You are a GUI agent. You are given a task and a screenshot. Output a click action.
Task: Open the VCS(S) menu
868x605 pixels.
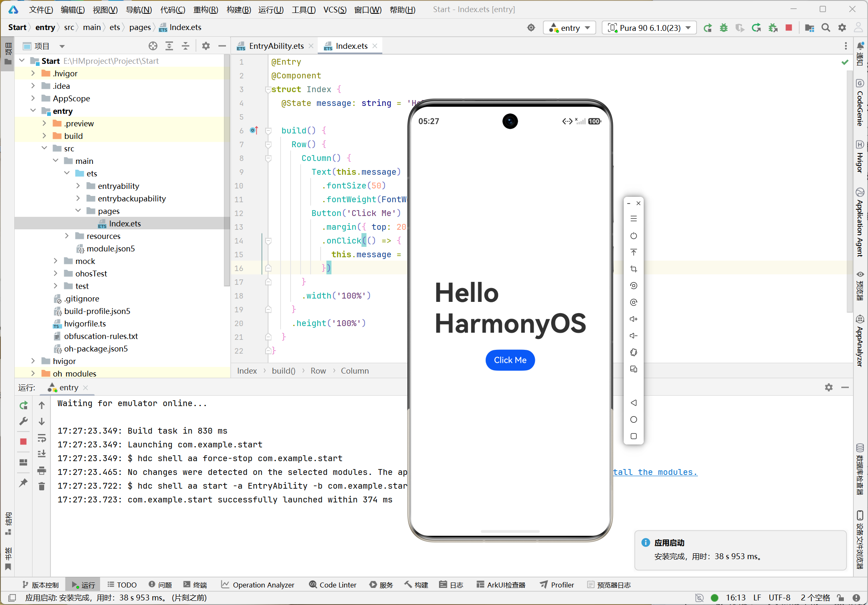[x=335, y=10]
